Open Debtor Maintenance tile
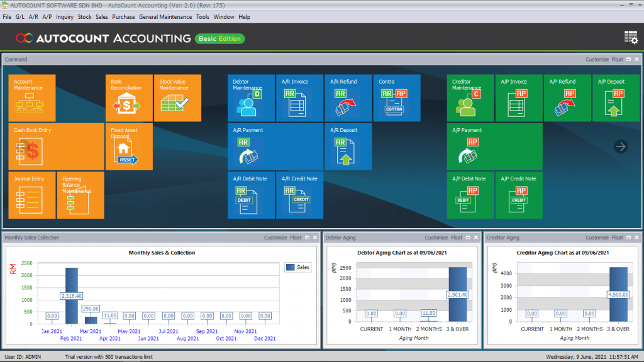Image resolution: width=644 pixels, height=362 pixels. coord(252,97)
